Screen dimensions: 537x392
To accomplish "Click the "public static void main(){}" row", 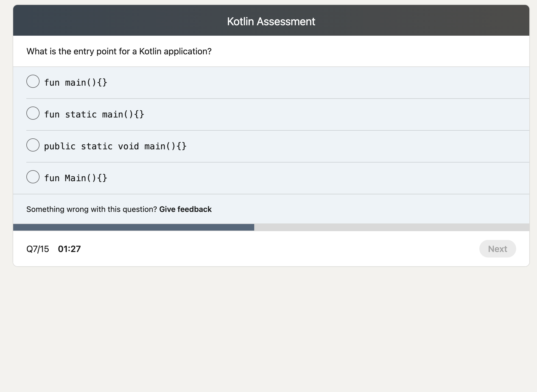I will tap(192, 146).
